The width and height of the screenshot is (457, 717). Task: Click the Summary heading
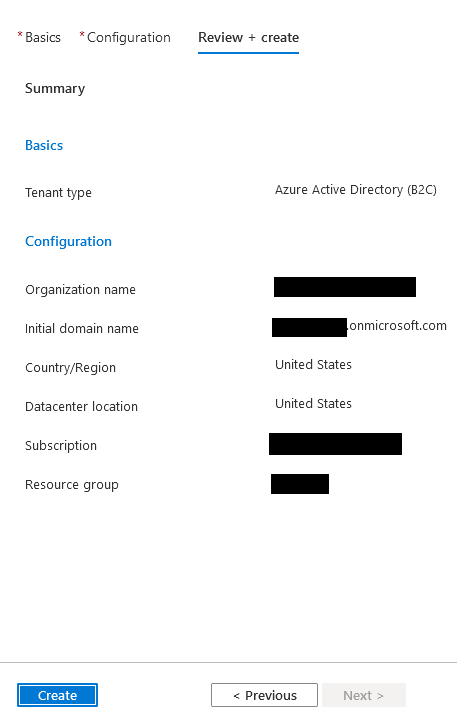coord(55,88)
